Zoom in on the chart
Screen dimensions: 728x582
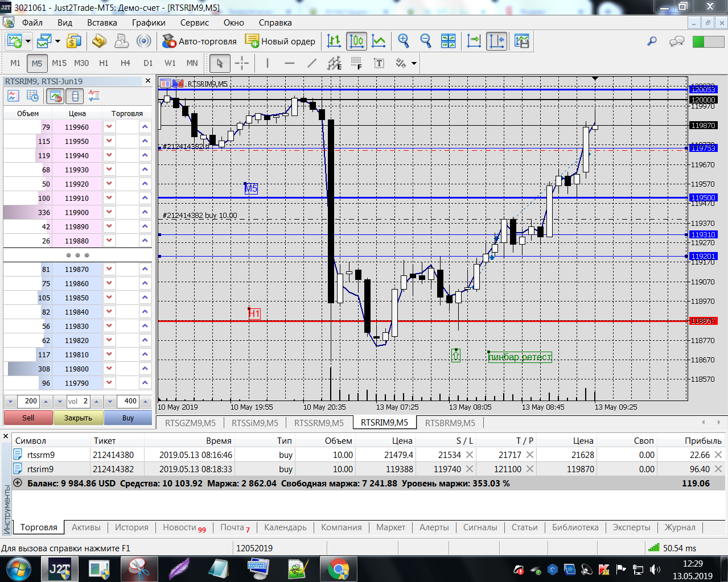click(404, 41)
